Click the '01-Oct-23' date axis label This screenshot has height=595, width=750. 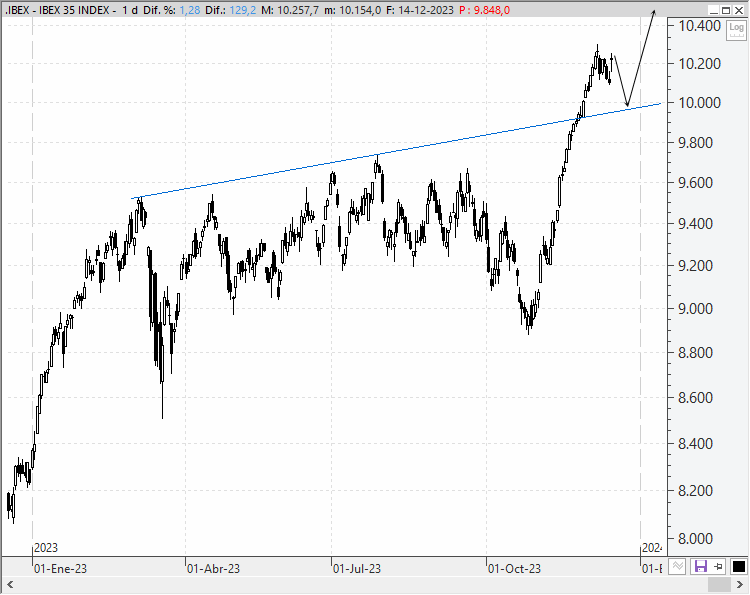(514, 569)
